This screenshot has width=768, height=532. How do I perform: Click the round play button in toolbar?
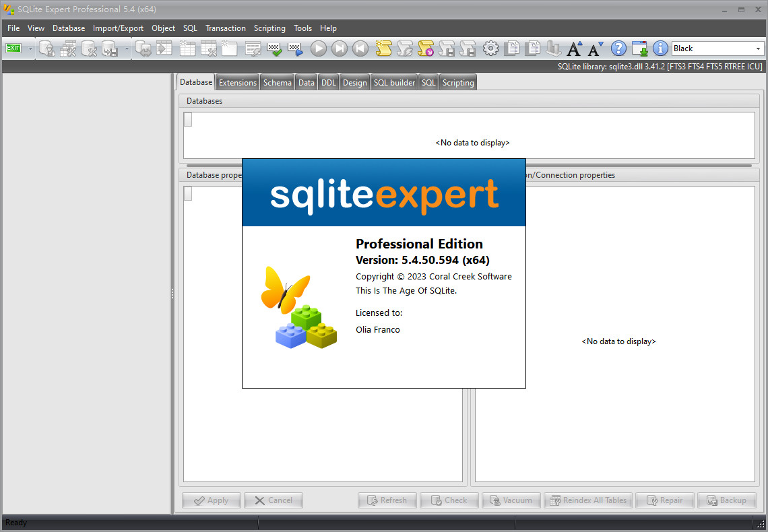[x=319, y=48]
